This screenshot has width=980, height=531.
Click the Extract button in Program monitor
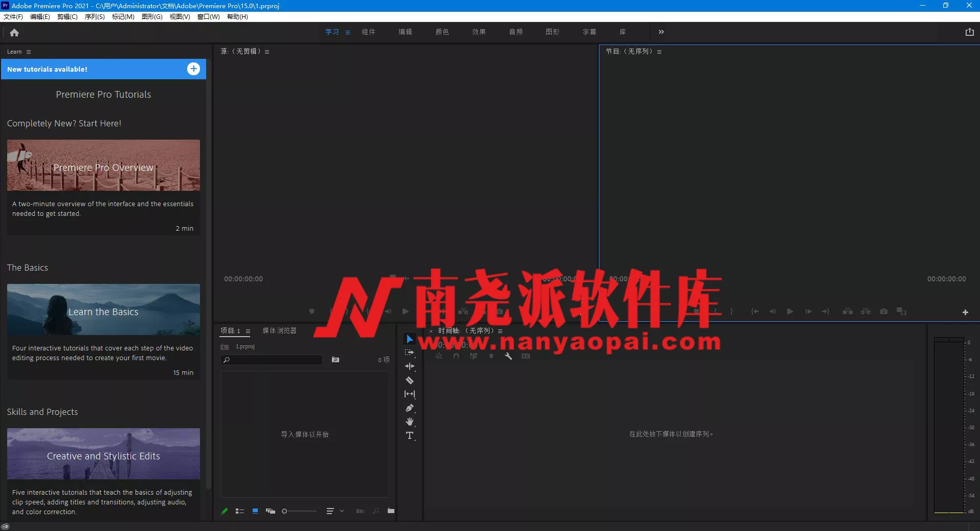[x=865, y=311]
